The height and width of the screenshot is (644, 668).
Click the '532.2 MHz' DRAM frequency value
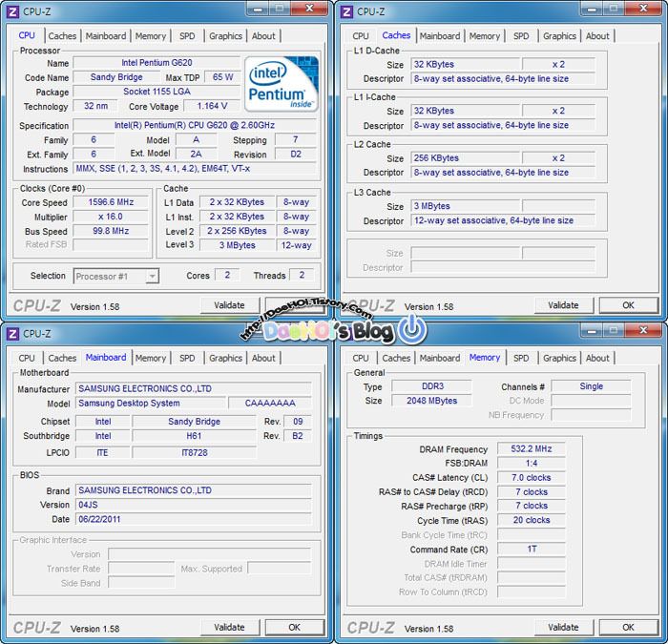click(x=532, y=448)
